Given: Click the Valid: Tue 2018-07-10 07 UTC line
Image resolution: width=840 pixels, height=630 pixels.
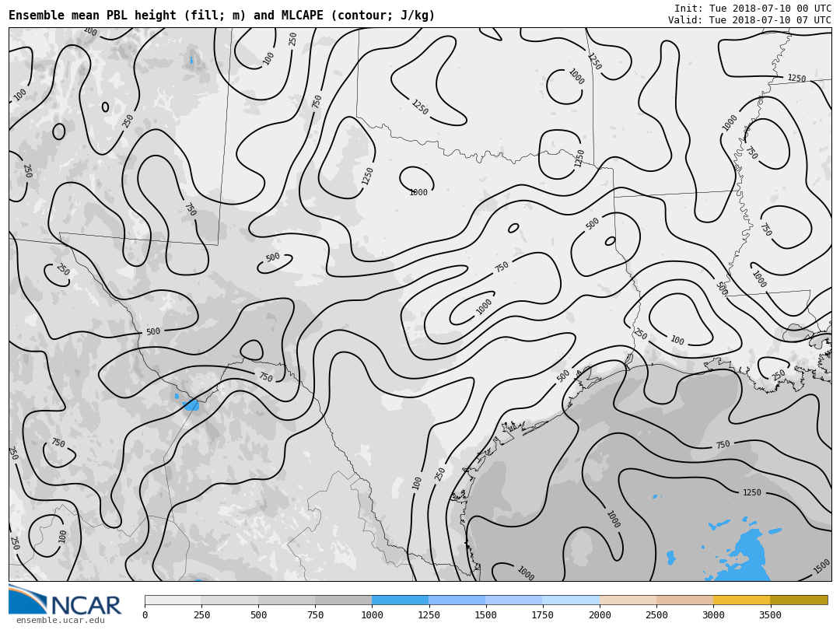Looking at the screenshot, I should point(749,19).
